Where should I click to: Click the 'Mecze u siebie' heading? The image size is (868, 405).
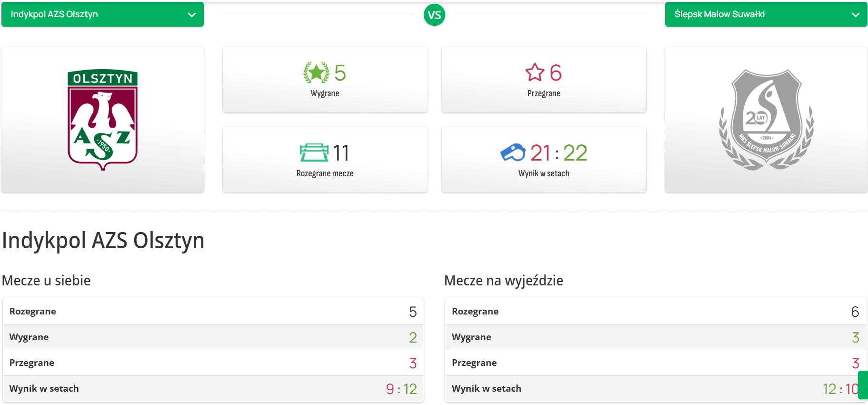[x=46, y=281]
